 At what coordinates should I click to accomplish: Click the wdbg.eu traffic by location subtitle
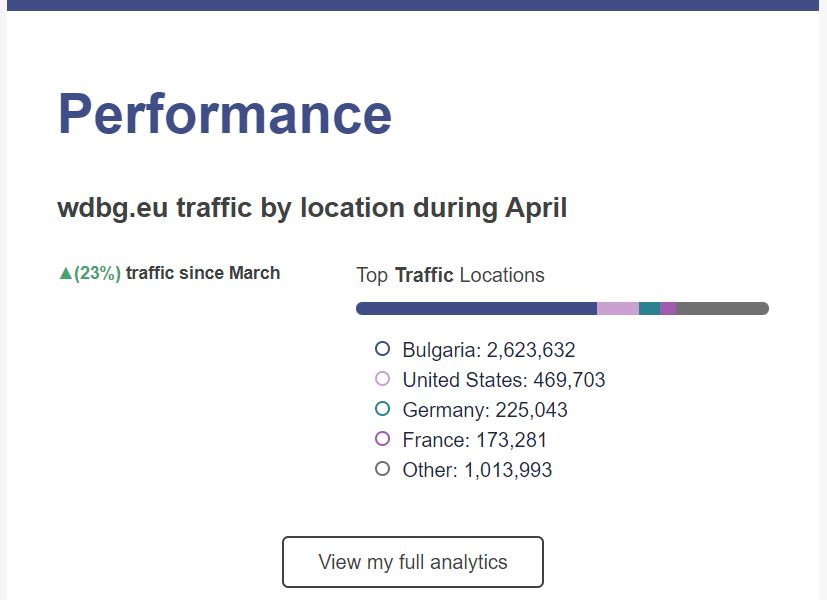312,208
